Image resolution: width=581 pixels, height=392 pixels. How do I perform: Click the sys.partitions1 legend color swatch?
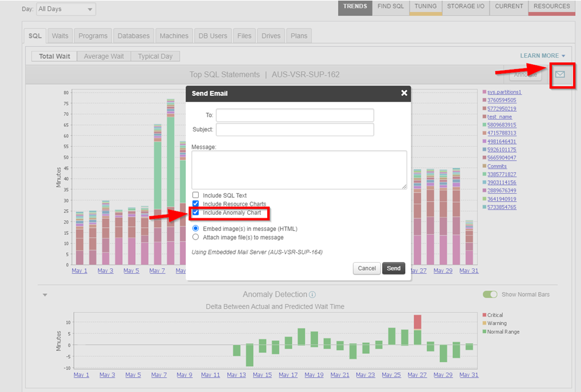(x=485, y=92)
